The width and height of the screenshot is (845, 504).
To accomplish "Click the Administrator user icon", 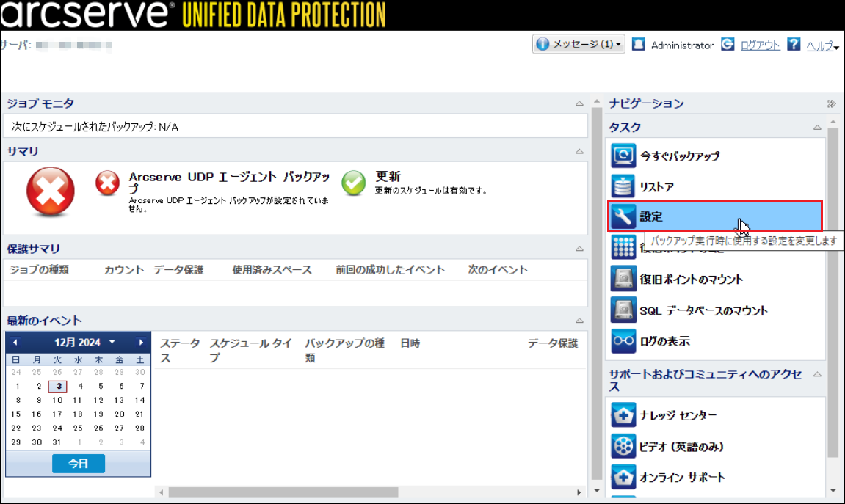I will [639, 44].
